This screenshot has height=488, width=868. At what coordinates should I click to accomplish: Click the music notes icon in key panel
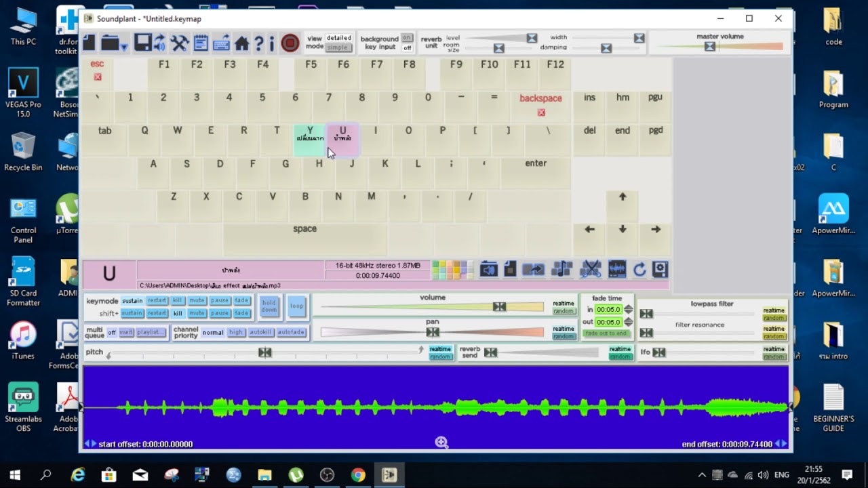[x=562, y=270]
